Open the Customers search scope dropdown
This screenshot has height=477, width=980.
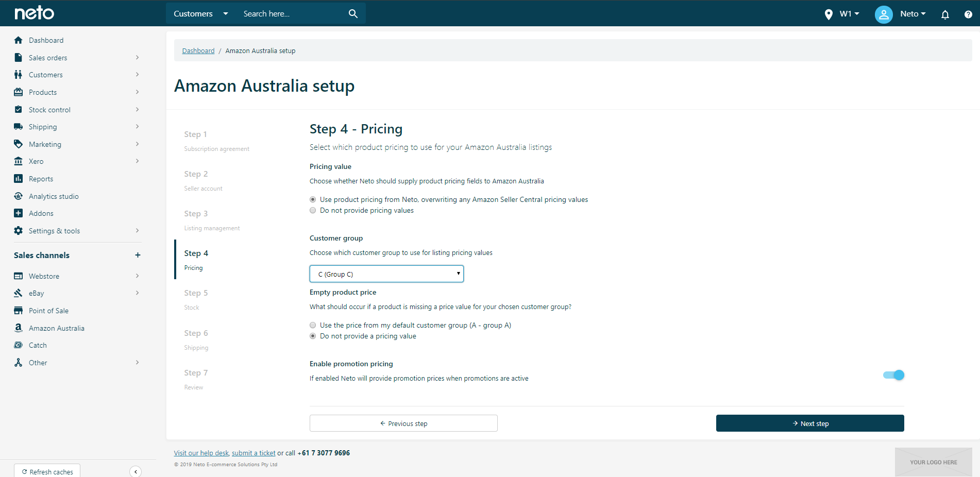(x=201, y=13)
